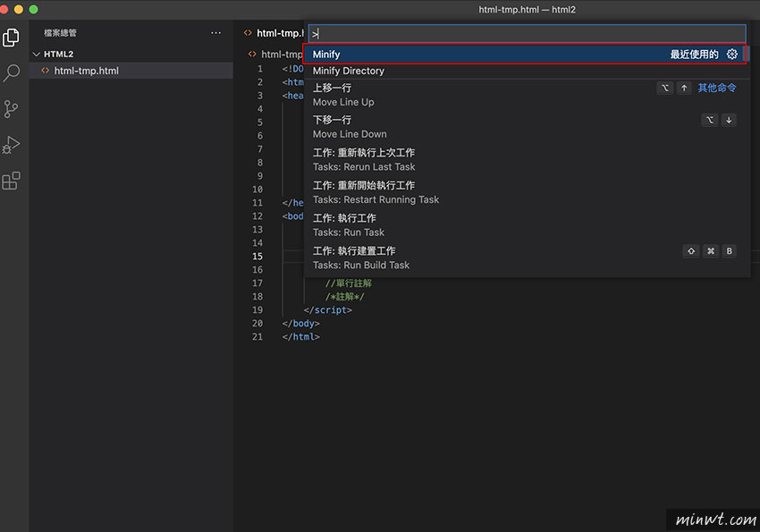Screen dimensions: 760x532
Task: Click line number 10 in the gutter
Action: [258, 190]
